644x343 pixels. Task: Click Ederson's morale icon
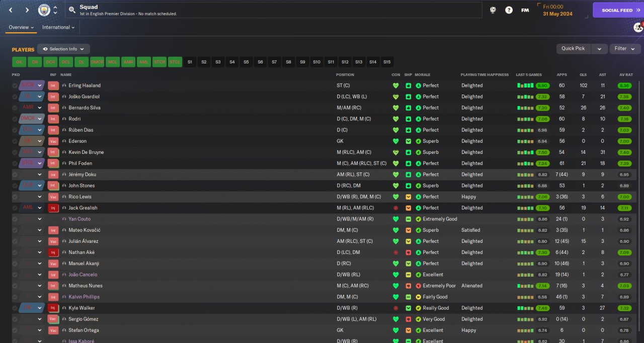pos(418,141)
